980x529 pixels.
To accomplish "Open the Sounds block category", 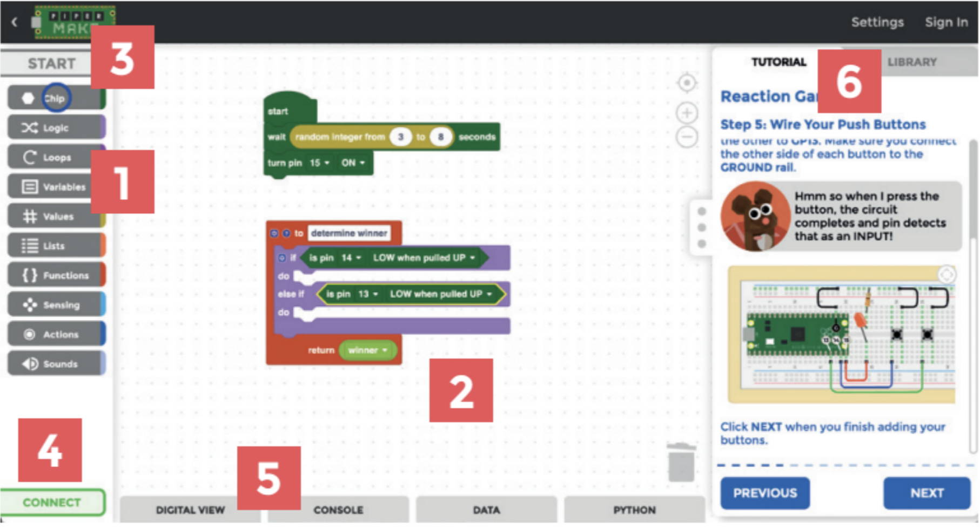I will pos(56,364).
